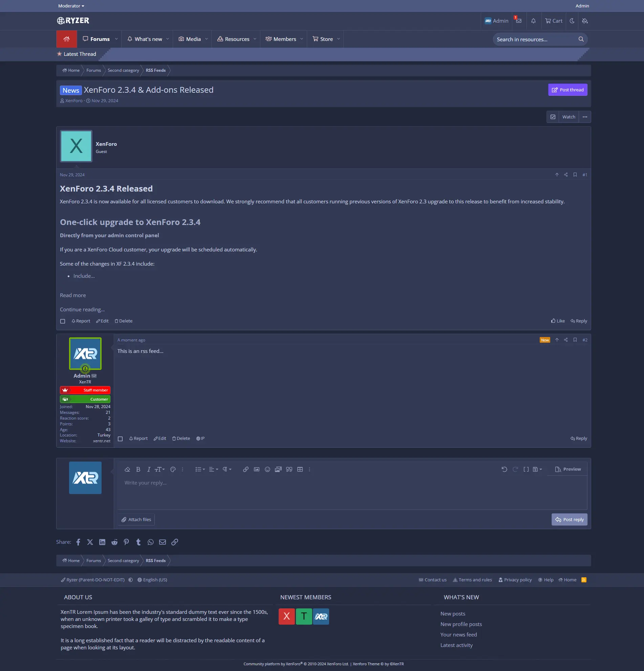The width and height of the screenshot is (644, 671).
Task: Bookmark post #1
Action: [x=575, y=175]
